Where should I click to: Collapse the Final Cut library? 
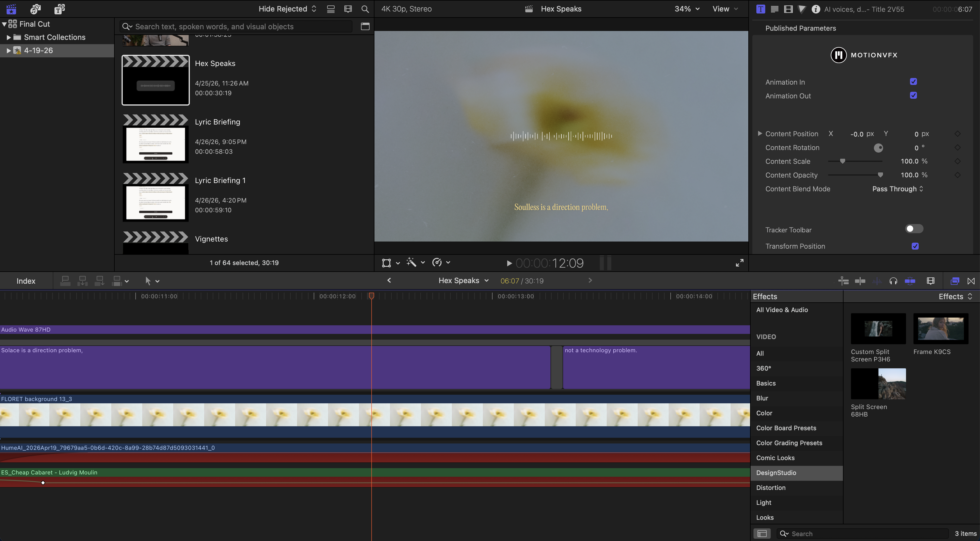click(x=4, y=24)
